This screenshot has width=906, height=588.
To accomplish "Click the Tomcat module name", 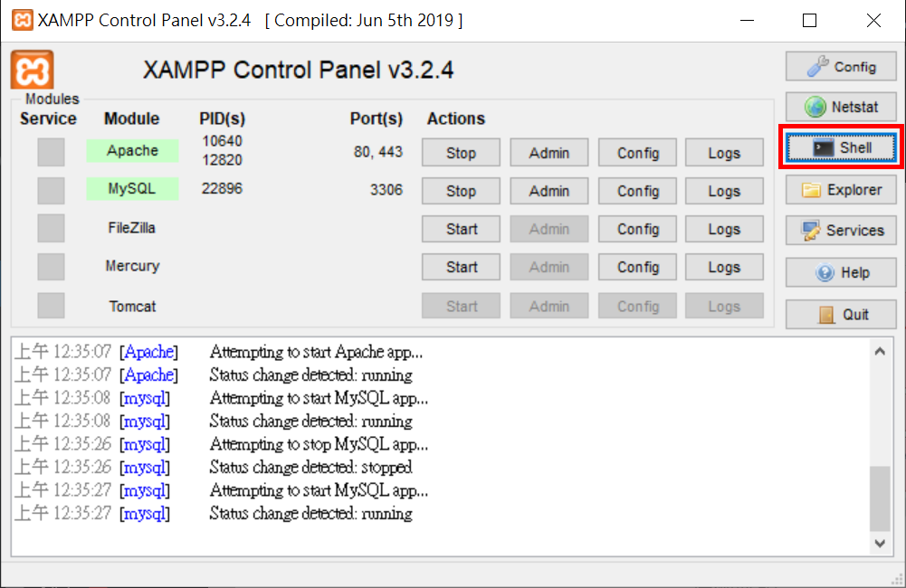I will coord(132,306).
